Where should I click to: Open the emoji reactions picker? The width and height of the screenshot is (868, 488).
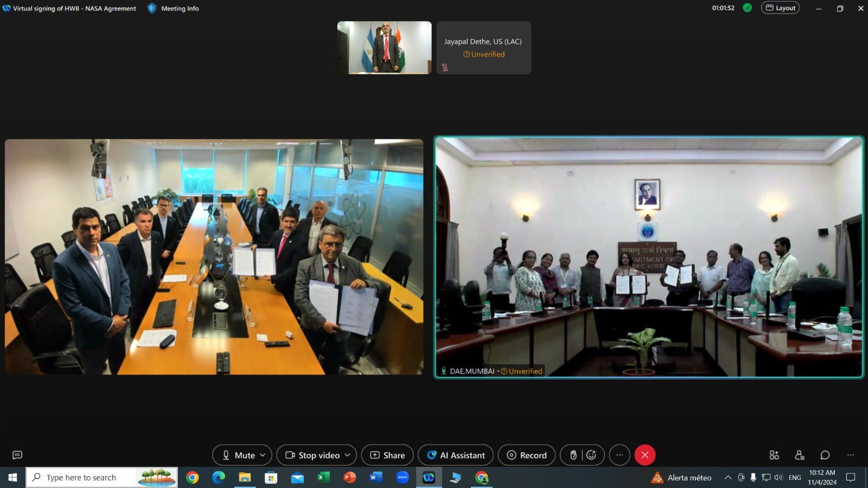coord(592,455)
